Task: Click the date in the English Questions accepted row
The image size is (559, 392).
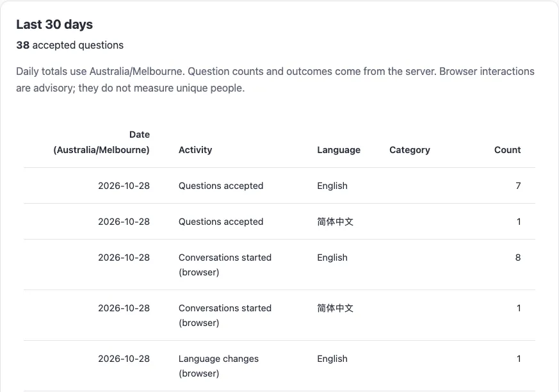Action: click(x=124, y=186)
